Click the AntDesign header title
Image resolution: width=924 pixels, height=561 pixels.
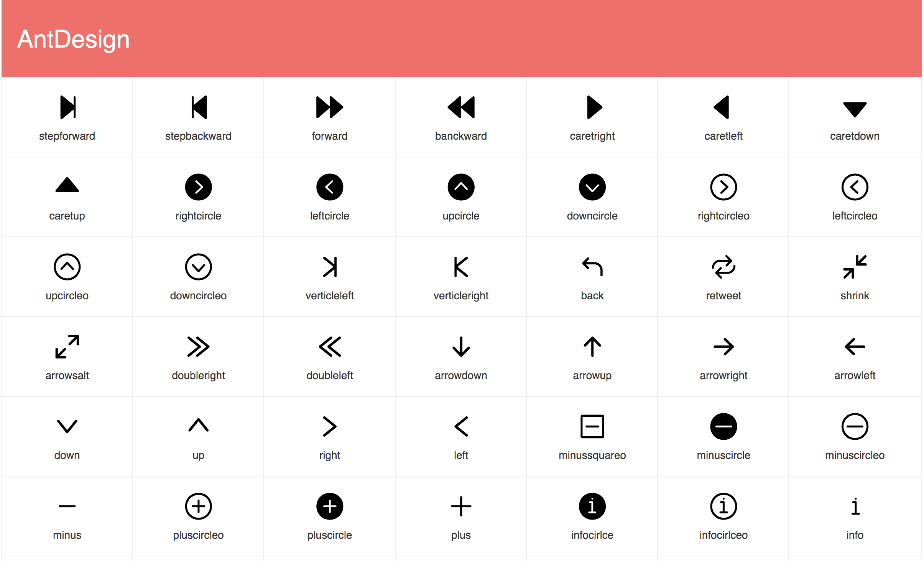coord(71,41)
